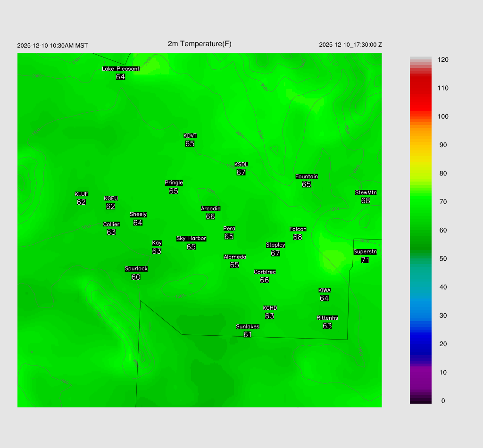Click the 2m Temperature(F) plot title

[200, 44]
